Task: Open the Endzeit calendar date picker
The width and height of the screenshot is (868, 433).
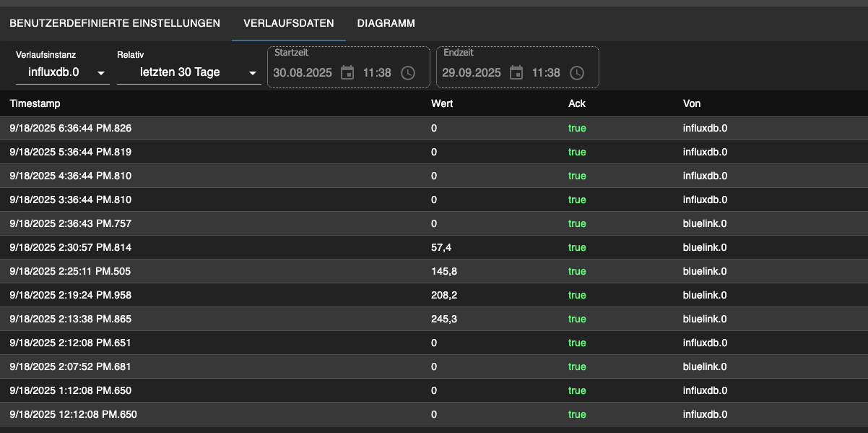Action: [x=516, y=72]
